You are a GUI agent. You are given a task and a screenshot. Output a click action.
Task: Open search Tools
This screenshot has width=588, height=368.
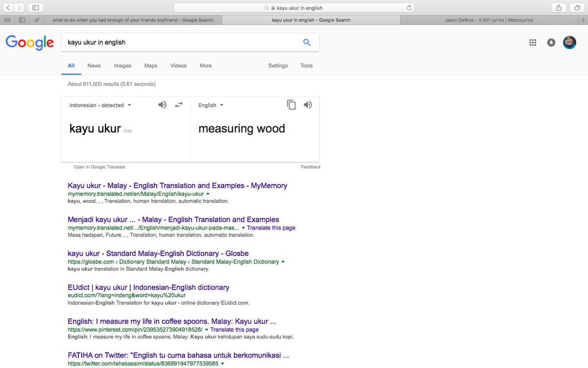coord(306,66)
